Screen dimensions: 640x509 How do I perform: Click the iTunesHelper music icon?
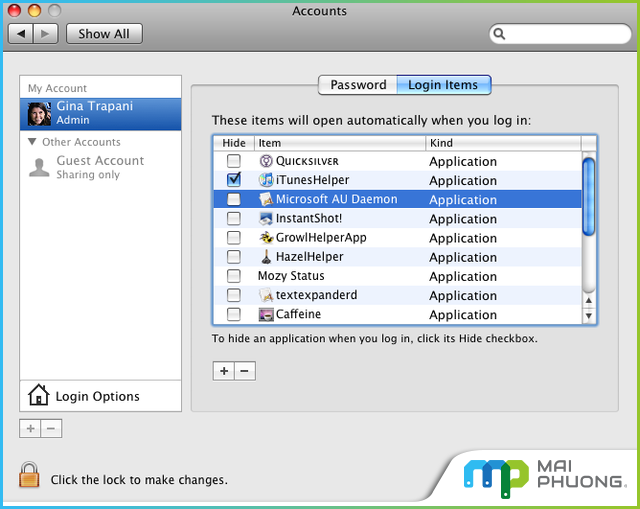(266, 180)
